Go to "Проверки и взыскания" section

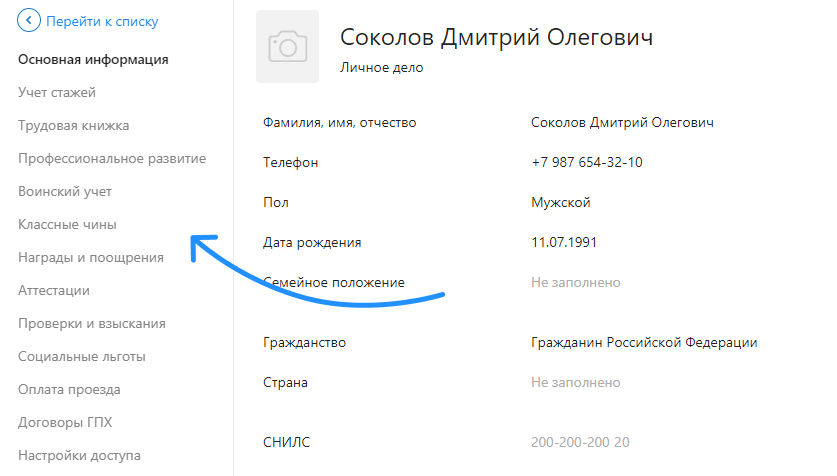(92, 324)
